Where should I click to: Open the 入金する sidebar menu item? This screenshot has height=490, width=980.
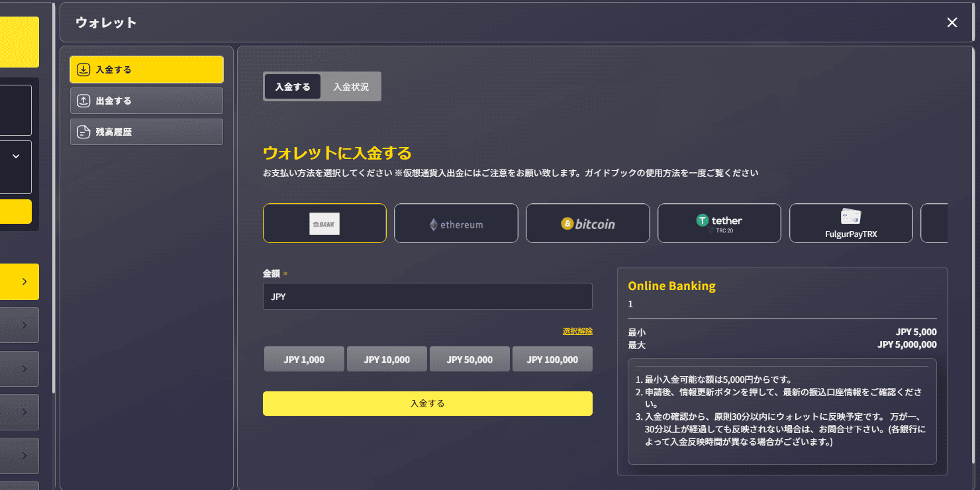click(x=146, y=70)
